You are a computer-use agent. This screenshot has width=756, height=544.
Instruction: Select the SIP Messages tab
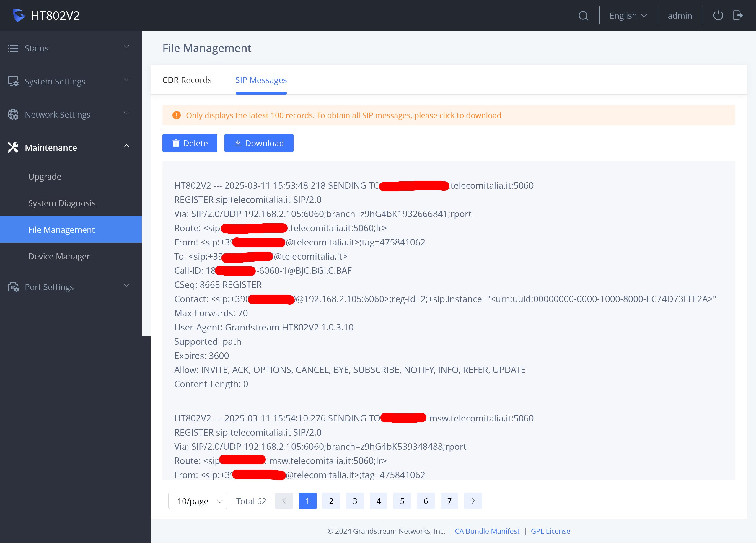(x=261, y=80)
